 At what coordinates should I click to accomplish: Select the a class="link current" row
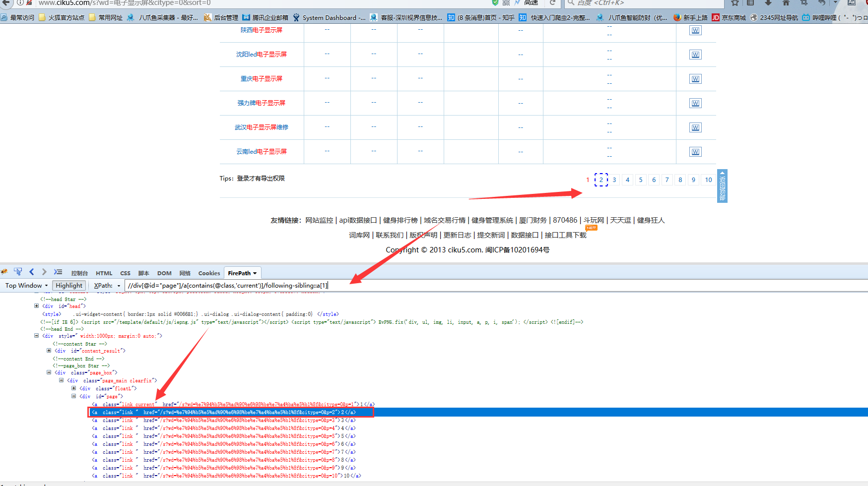[233, 404]
